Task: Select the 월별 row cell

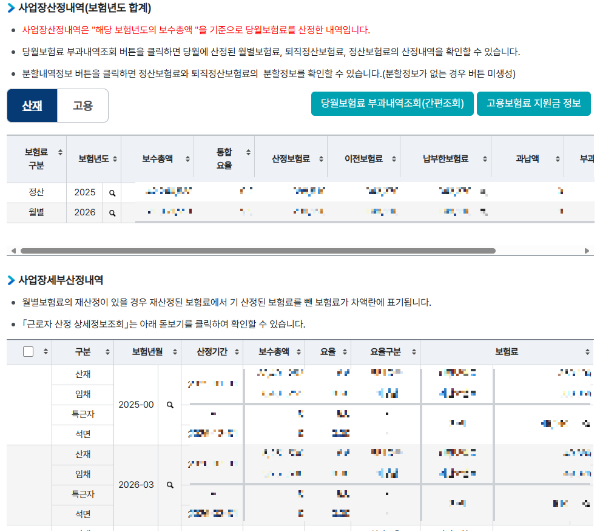Action: 36,212
